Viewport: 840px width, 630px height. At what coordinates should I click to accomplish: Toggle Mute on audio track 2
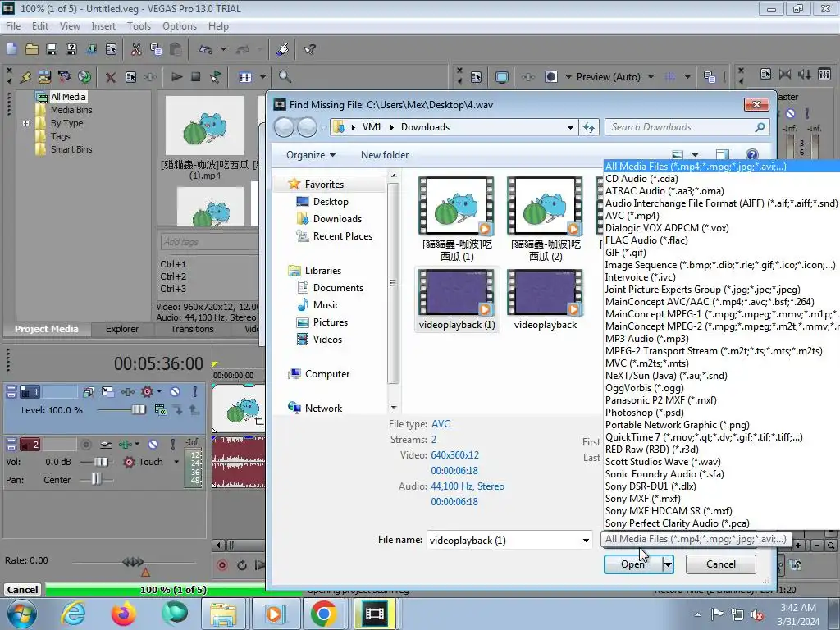click(x=153, y=444)
